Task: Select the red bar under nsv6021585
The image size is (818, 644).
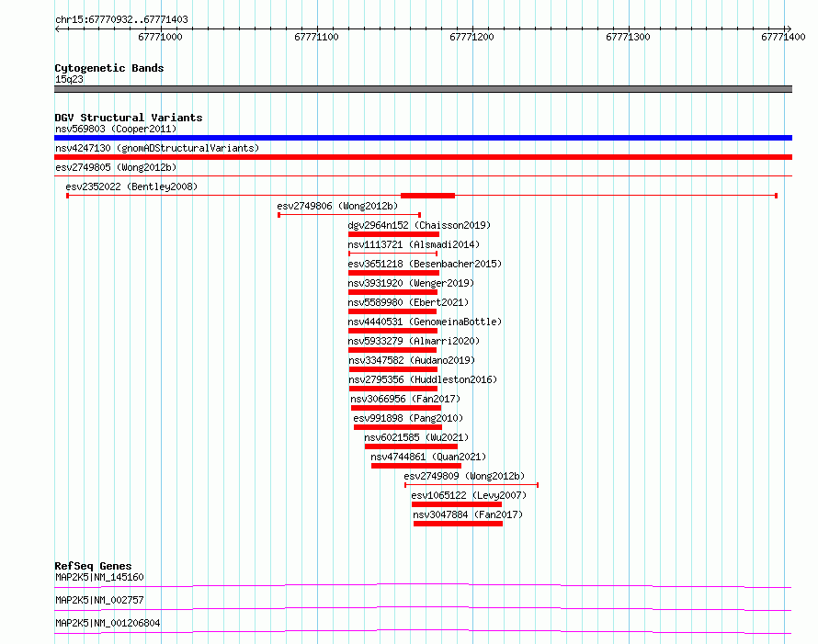Action: 411,446
